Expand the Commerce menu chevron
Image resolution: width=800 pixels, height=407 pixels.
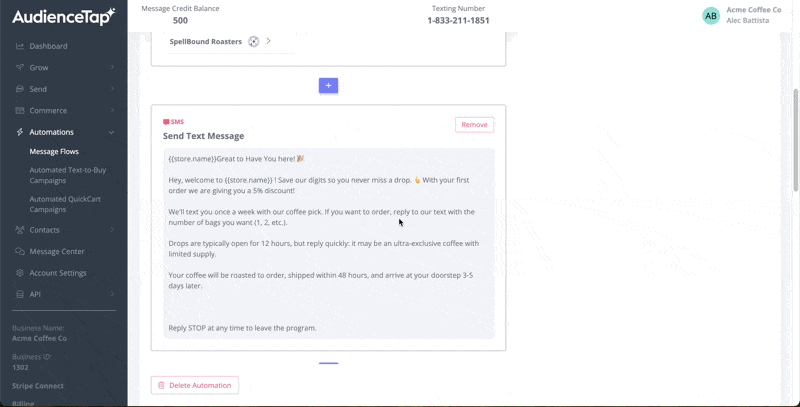coord(112,110)
